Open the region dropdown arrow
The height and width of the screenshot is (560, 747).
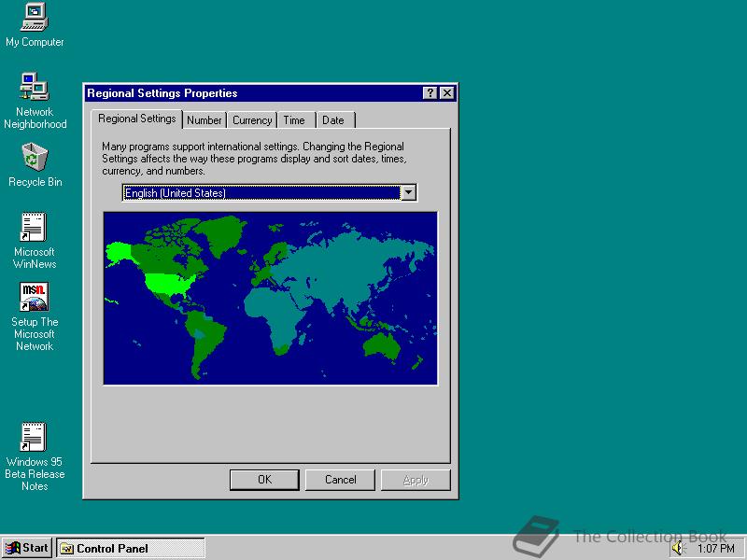(x=409, y=193)
